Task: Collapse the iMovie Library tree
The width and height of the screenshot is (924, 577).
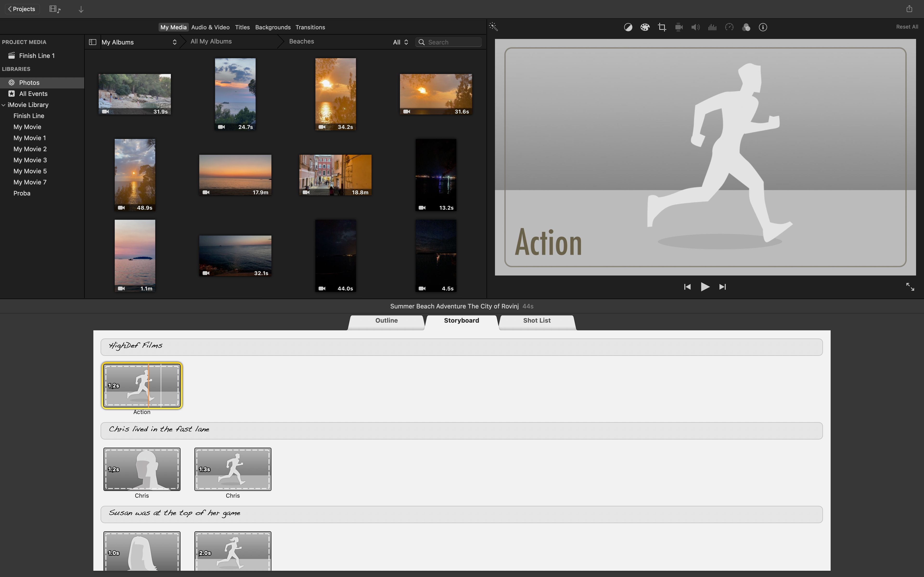Action: click(x=3, y=105)
